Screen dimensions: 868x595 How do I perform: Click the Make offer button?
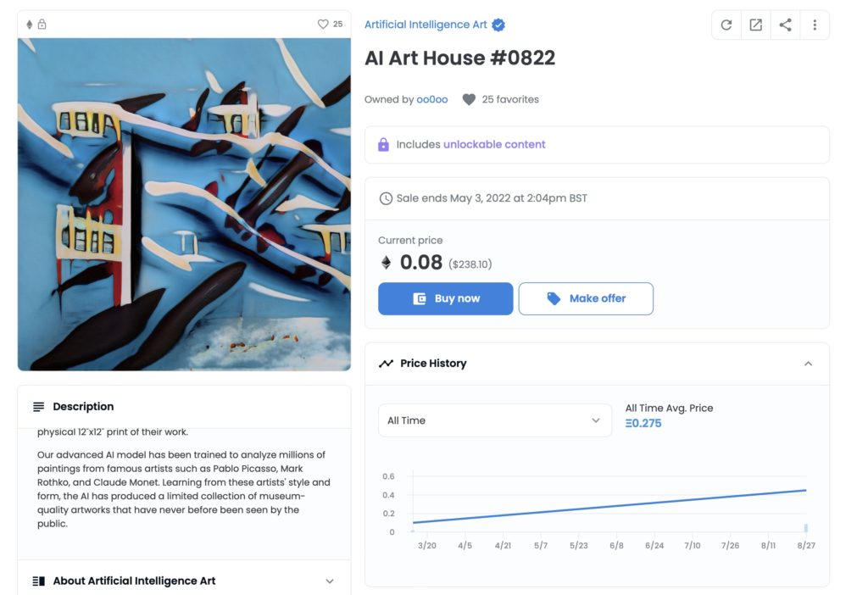586,298
